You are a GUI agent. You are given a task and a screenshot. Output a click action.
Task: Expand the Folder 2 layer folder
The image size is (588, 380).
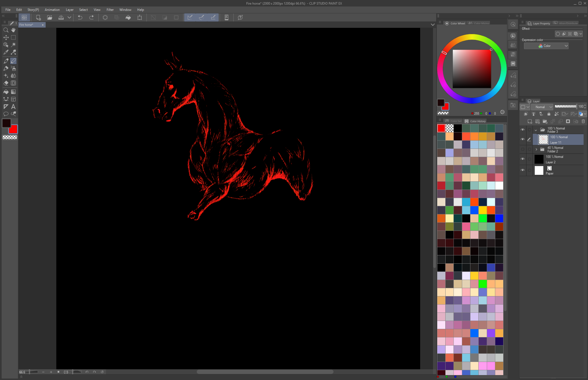(536, 149)
